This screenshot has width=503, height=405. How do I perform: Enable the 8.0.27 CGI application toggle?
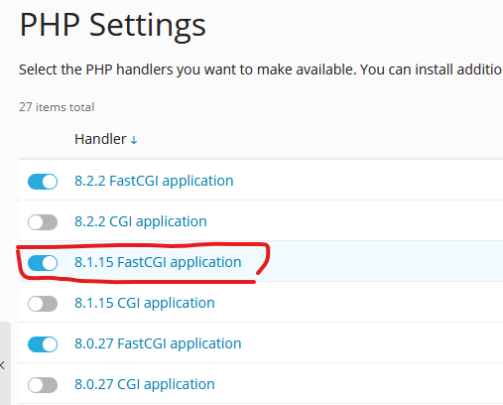[x=43, y=385]
